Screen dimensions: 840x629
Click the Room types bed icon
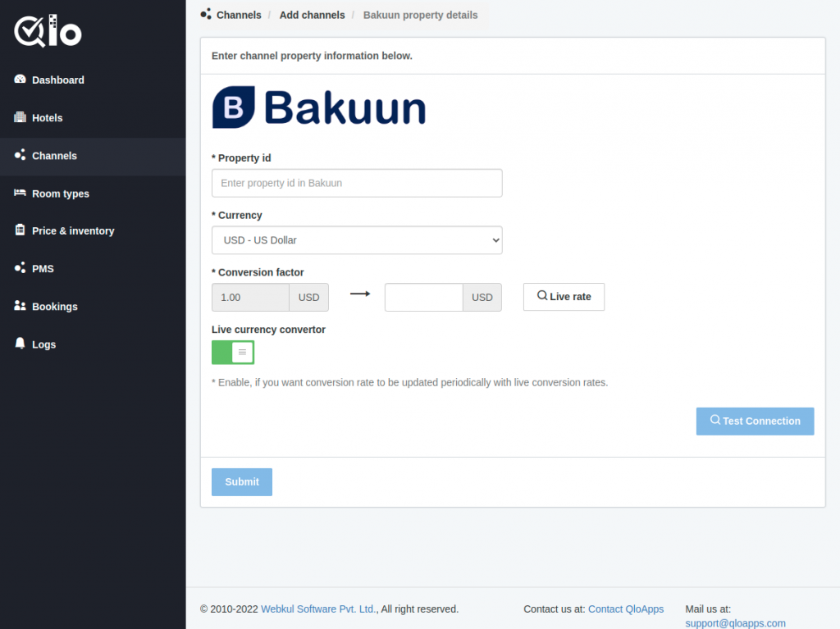point(20,193)
